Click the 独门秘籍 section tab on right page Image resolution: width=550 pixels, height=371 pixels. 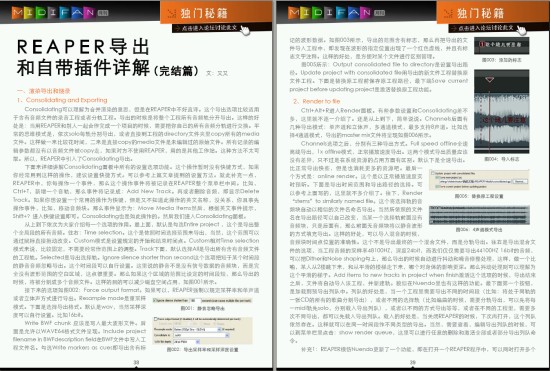pyautogui.click(x=493, y=13)
